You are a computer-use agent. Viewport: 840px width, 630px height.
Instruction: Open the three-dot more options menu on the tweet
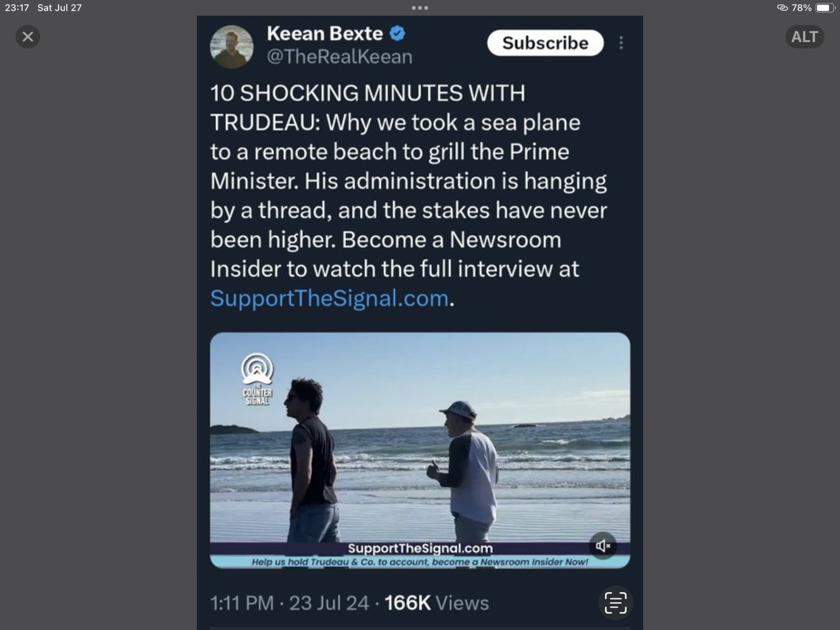[621, 43]
